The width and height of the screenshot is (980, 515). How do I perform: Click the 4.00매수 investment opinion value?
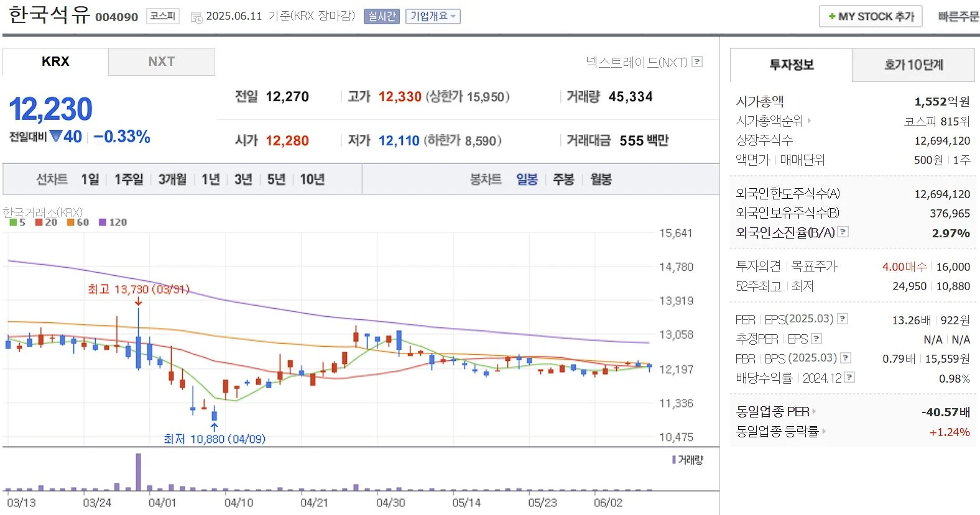(x=904, y=267)
